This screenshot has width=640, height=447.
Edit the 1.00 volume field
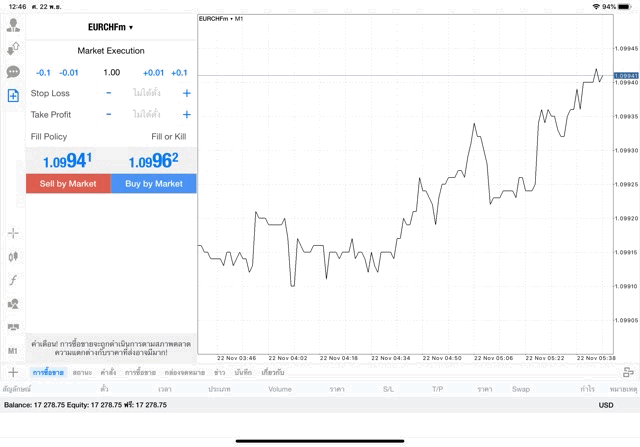click(x=111, y=73)
